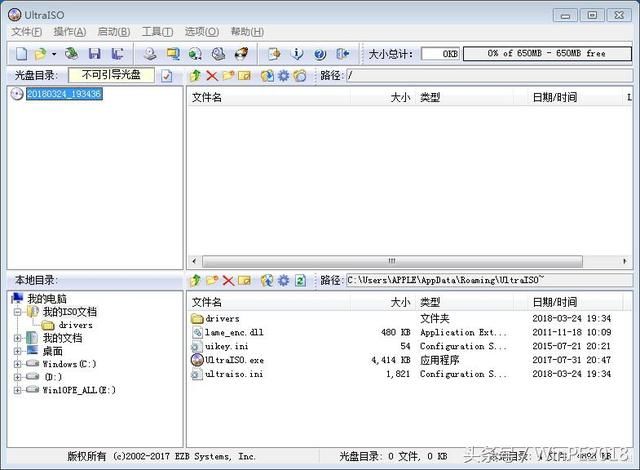Open Help via the blue question mark icon
Screen dimensions: 640x470
tap(320, 54)
